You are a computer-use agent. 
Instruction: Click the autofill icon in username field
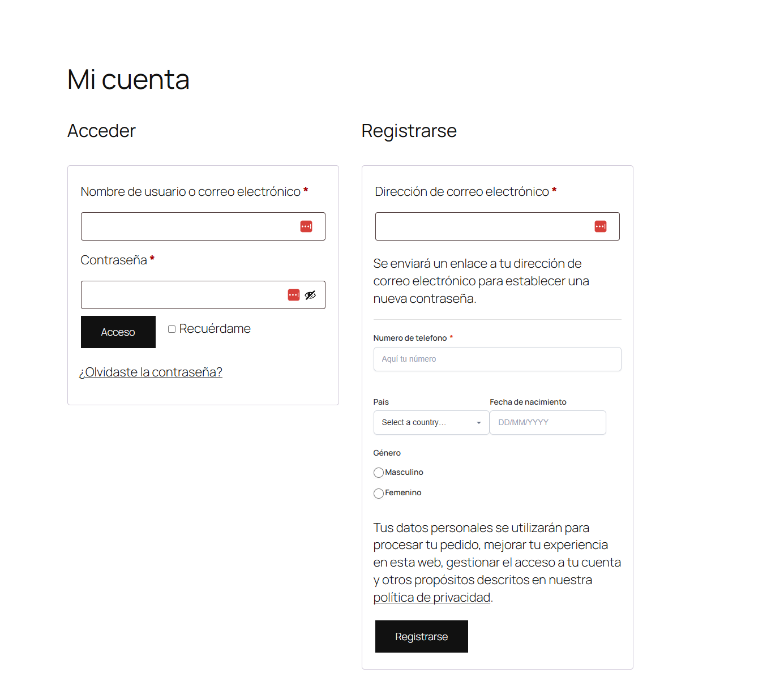(306, 226)
